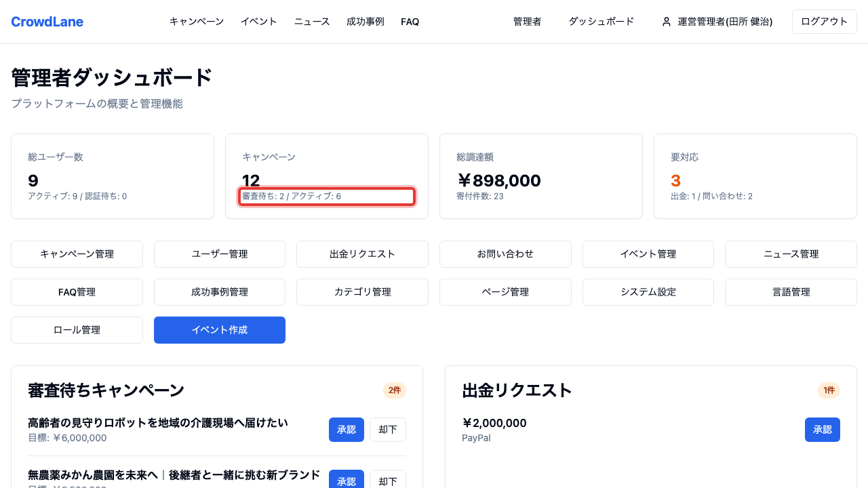This screenshot has height=488, width=868.
Task: Open システム設定 button
Action: click(648, 292)
